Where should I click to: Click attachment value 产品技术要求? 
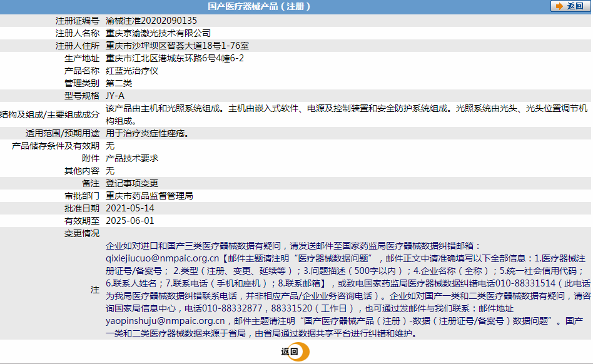(x=132, y=158)
